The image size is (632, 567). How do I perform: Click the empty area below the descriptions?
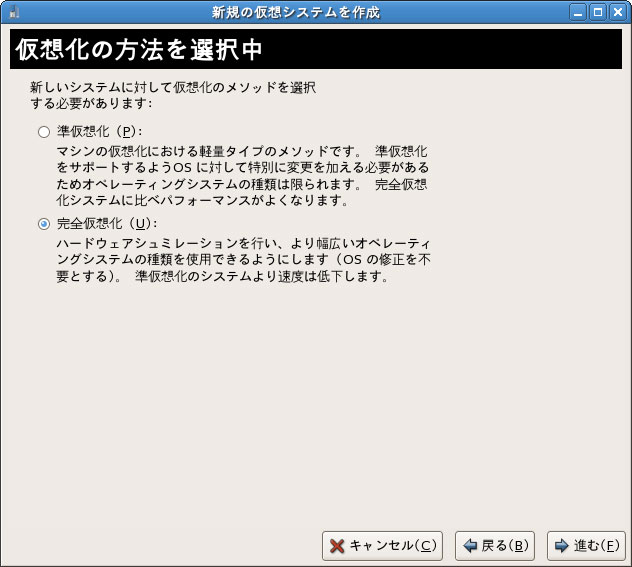(315, 400)
